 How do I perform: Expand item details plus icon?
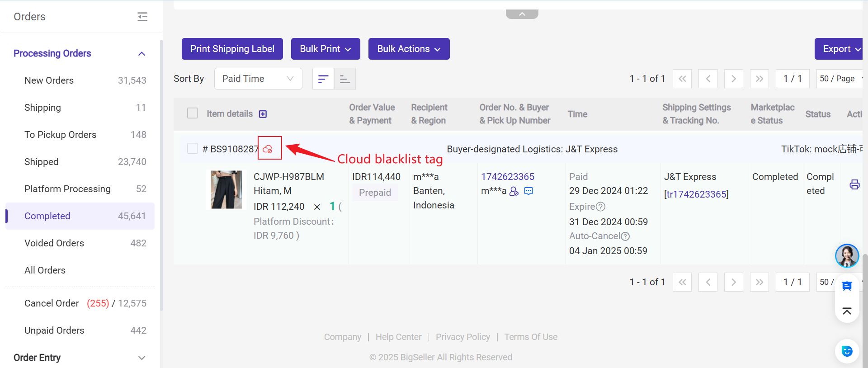[x=263, y=114]
